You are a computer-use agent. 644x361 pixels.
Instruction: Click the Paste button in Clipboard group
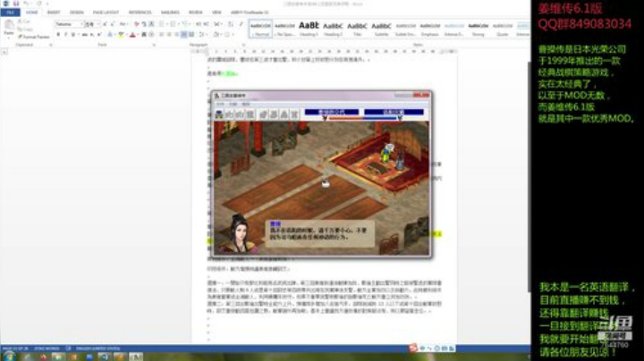point(9,28)
